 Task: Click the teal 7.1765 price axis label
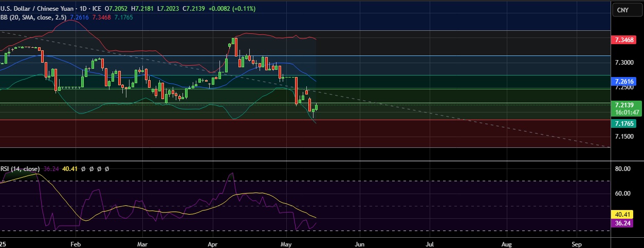(624, 124)
